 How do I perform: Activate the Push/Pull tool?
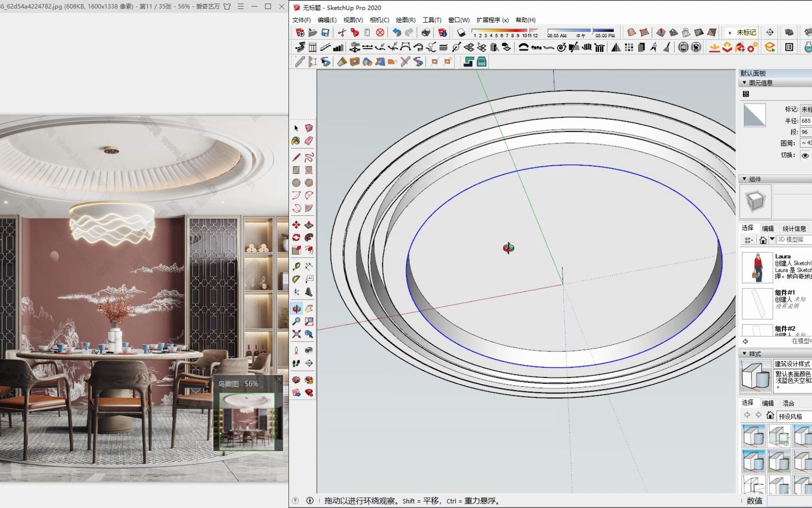click(x=309, y=225)
